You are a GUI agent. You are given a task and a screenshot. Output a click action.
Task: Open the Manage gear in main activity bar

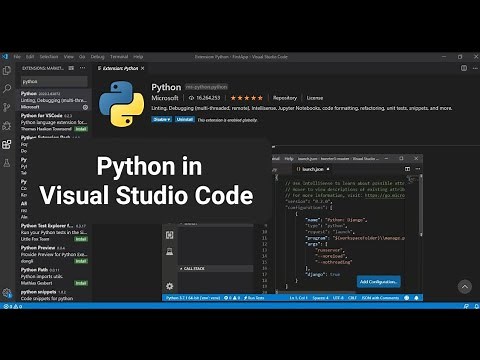pos(7,293)
